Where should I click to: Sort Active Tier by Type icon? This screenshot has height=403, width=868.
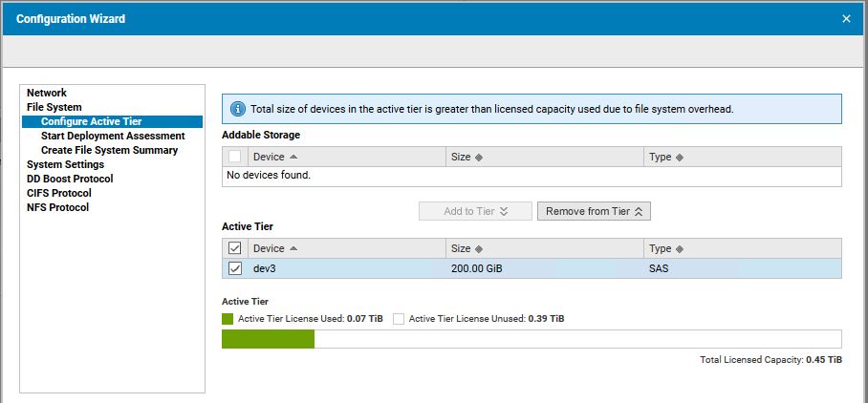[x=680, y=249]
